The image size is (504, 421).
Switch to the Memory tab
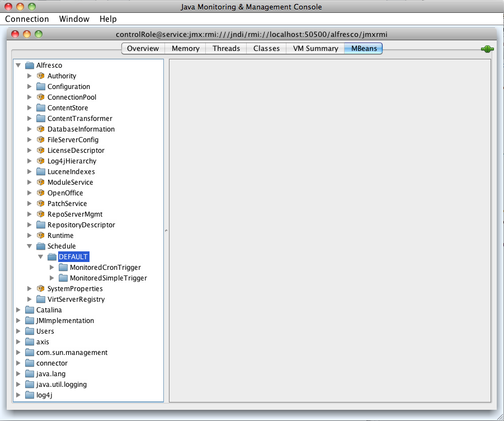pos(186,49)
